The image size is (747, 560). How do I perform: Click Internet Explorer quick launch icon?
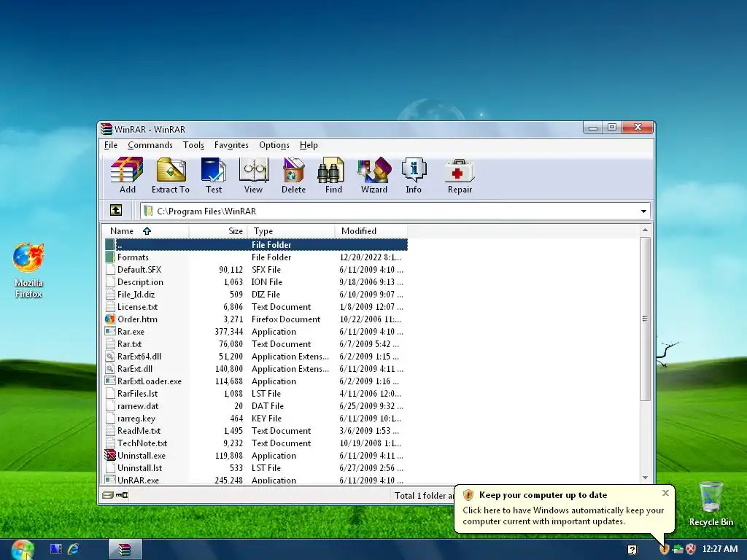(74, 549)
